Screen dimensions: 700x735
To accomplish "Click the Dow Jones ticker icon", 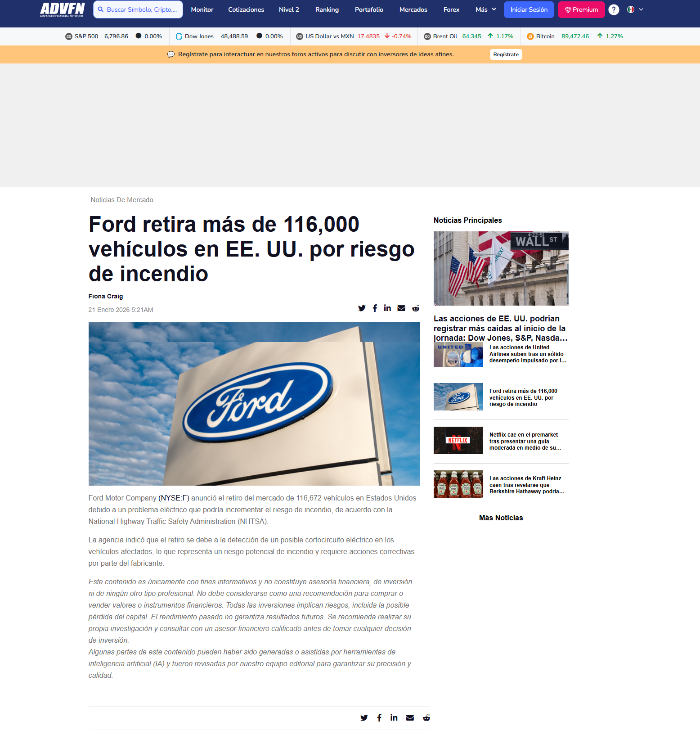I will (179, 36).
